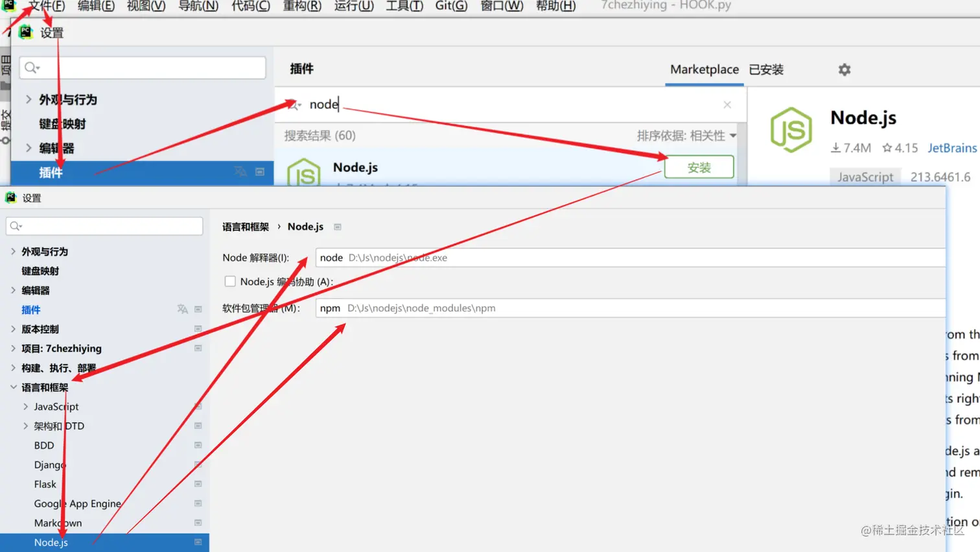Image resolution: width=980 pixels, height=552 pixels.
Task: Collapse the 语言和框架 tree node
Action: coord(13,387)
